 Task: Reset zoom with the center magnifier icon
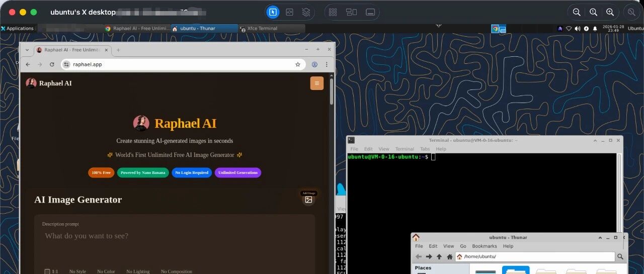point(593,12)
